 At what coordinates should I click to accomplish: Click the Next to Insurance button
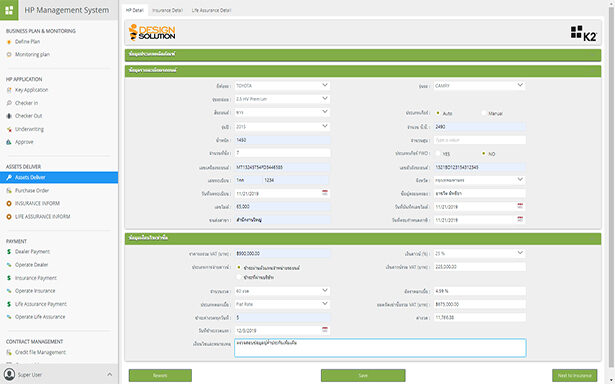point(575,375)
